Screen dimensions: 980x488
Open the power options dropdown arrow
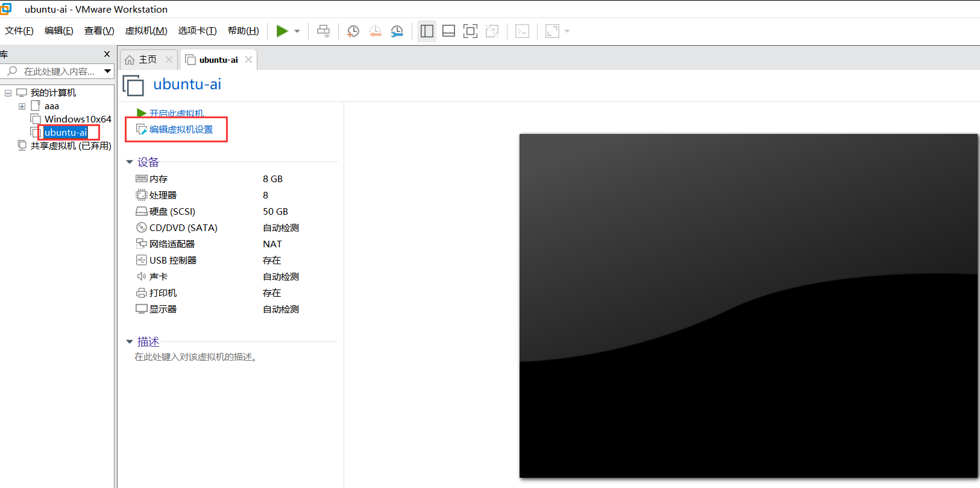[297, 31]
